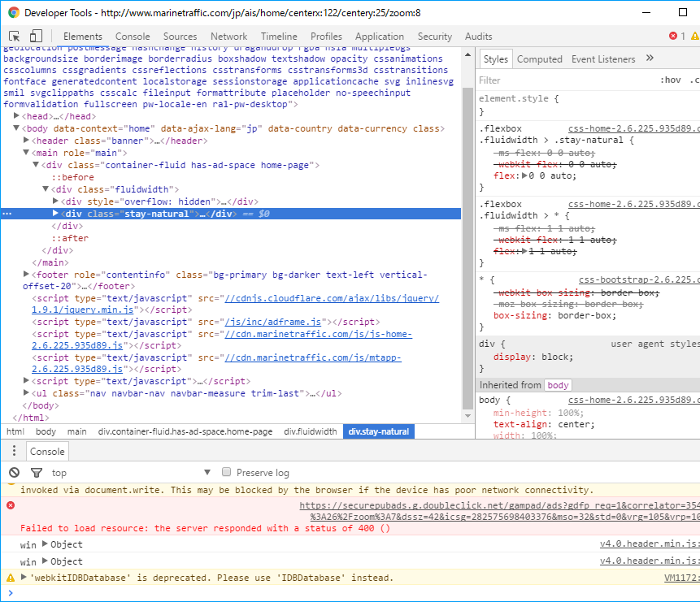The image size is (700, 602).
Task: Open the securepubads doubleclick URL link
Action: tap(499, 505)
